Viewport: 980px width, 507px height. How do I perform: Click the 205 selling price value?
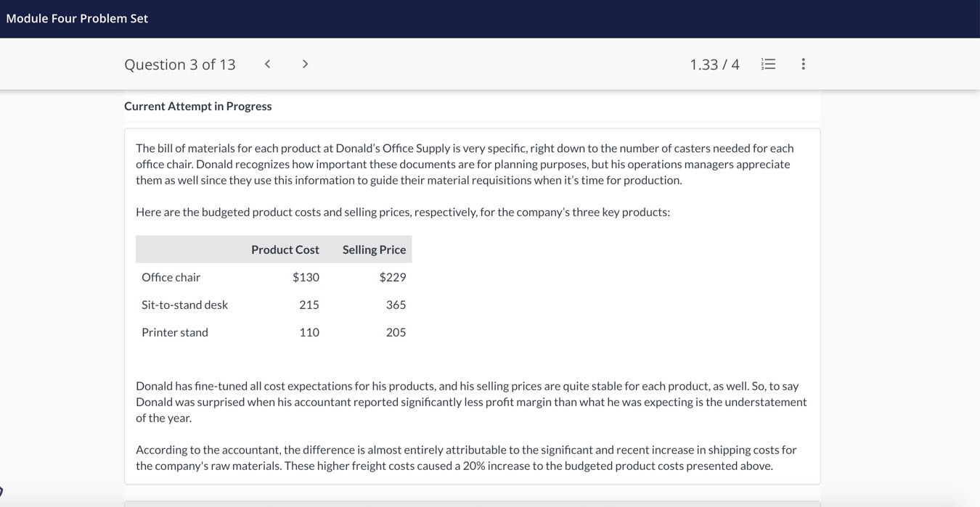pyautogui.click(x=396, y=332)
